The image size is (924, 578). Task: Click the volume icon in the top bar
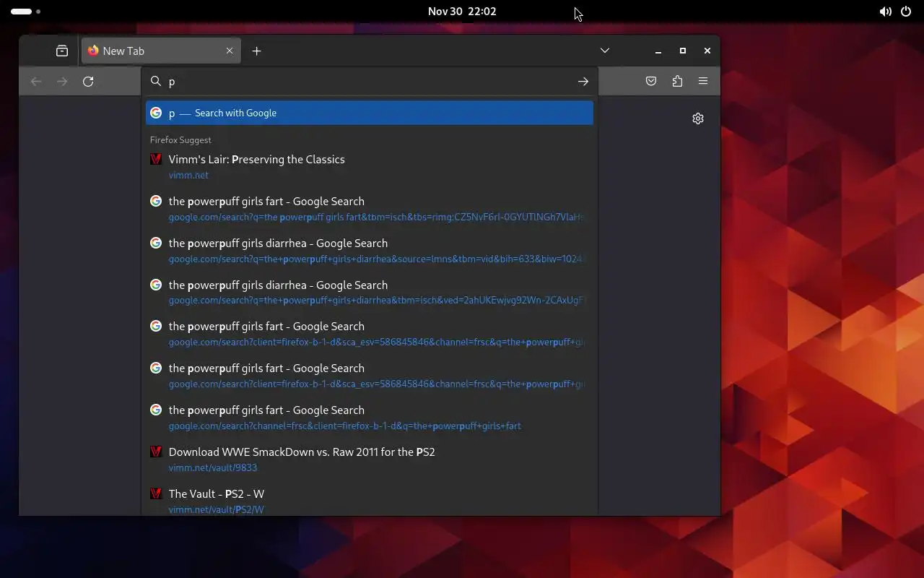pyautogui.click(x=885, y=12)
